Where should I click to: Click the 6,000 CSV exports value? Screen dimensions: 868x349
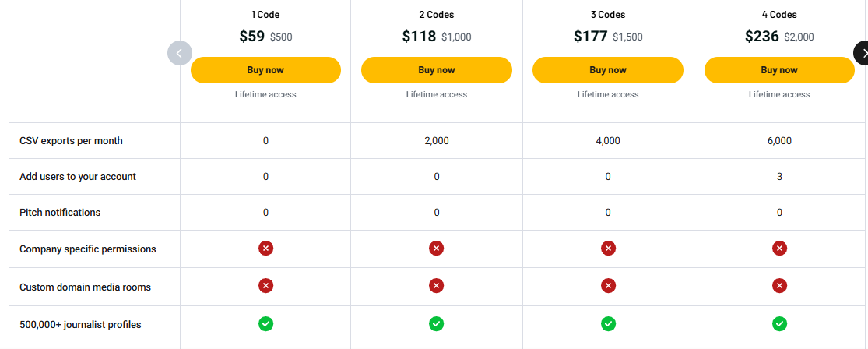point(779,141)
